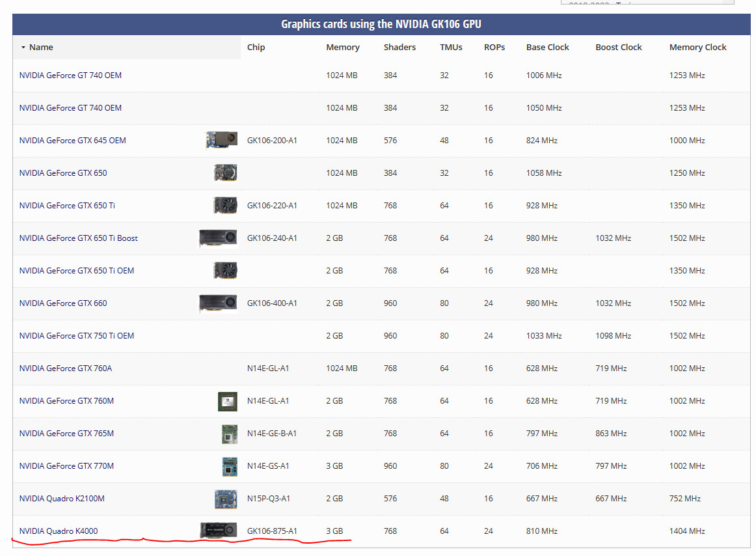Open GeForce GT 740 OEM 1006 MHz entry

(x=70, y=76)
